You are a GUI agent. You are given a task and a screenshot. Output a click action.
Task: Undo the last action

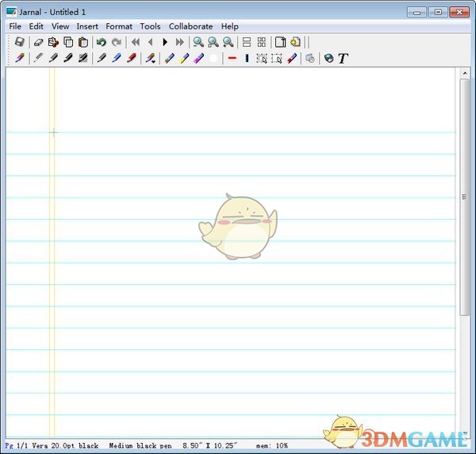pyautogui.click(x=102, y=42)
